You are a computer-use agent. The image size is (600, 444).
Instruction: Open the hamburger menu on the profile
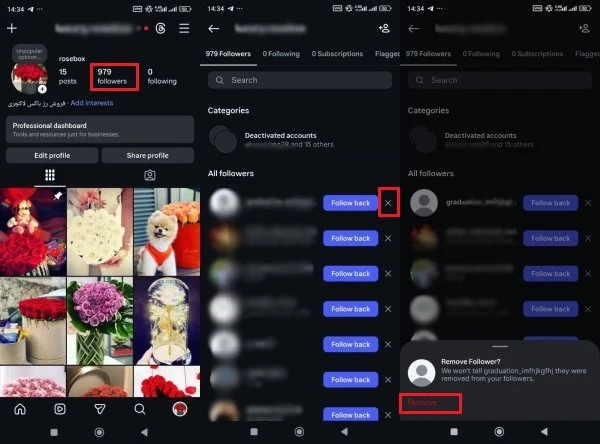(184, 28)
